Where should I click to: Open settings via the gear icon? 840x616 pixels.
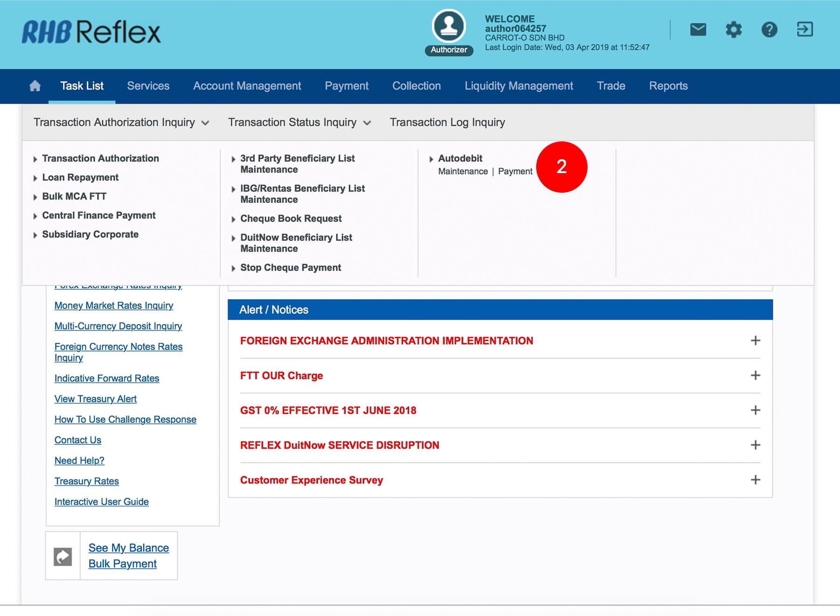(x=733, y=30)
